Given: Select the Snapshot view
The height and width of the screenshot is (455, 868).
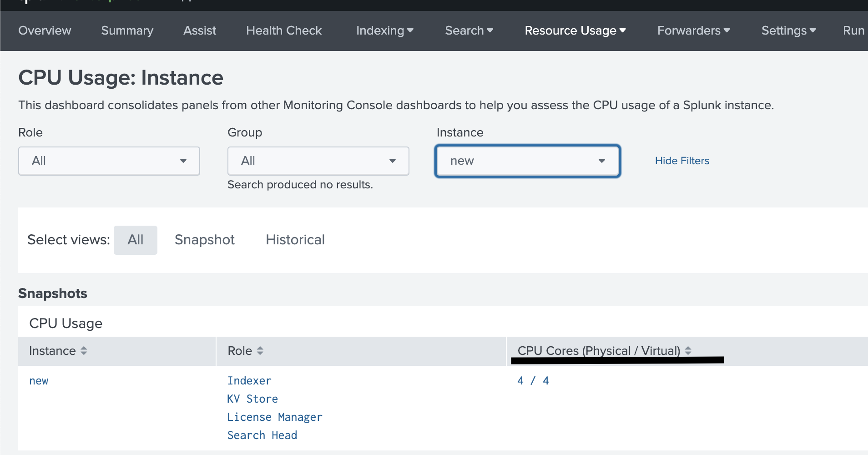Looking at the screenshot, I should point(205,240).
